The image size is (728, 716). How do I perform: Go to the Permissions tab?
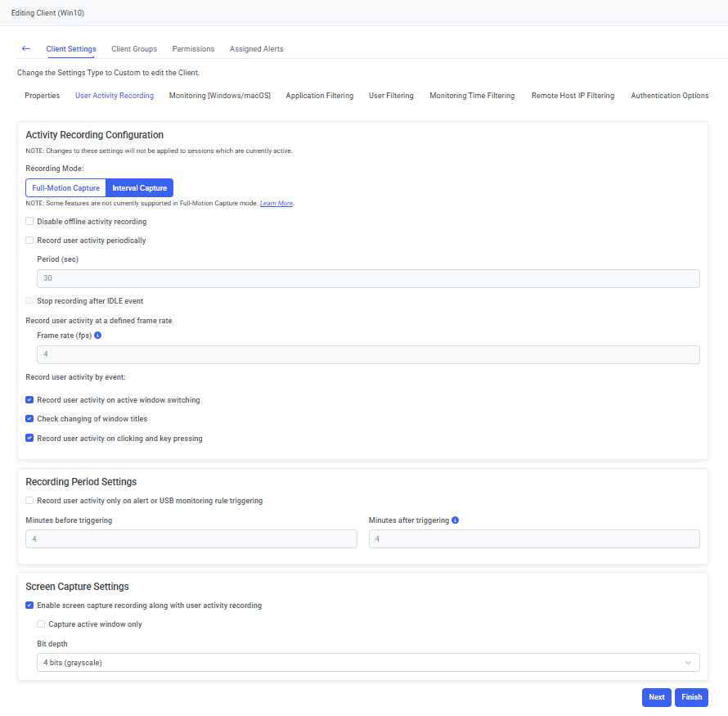(x=193, y=49)
